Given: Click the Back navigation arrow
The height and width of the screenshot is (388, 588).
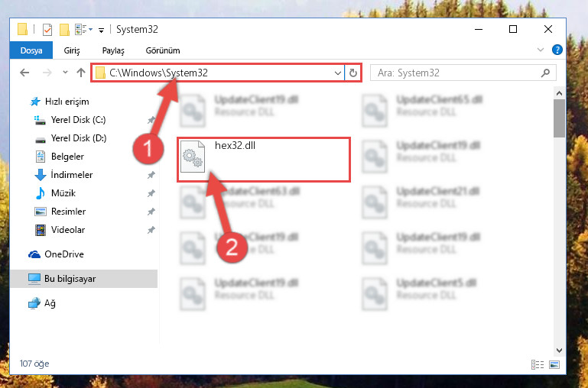Looking at the screenshot, I should (x=24, y=73).
